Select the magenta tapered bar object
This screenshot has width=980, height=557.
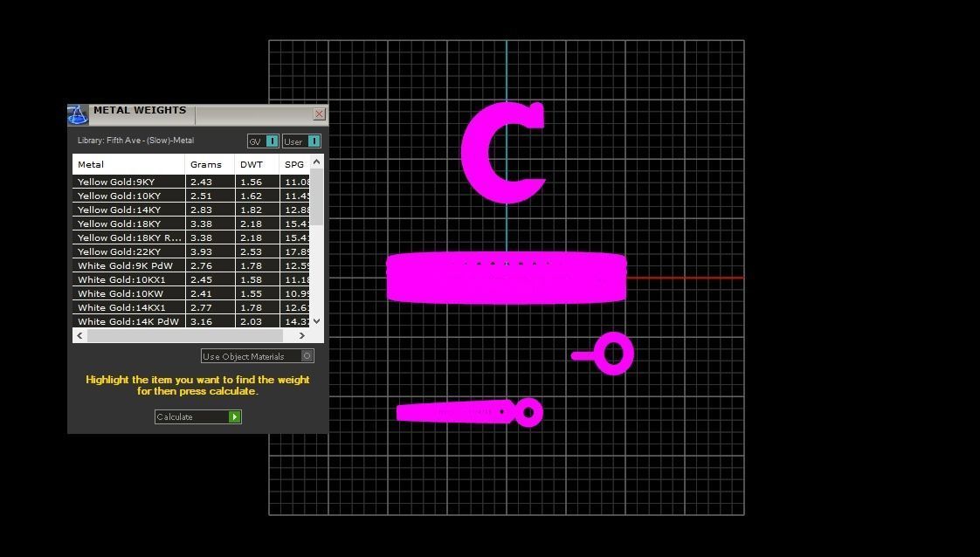[x=469, y=412]
